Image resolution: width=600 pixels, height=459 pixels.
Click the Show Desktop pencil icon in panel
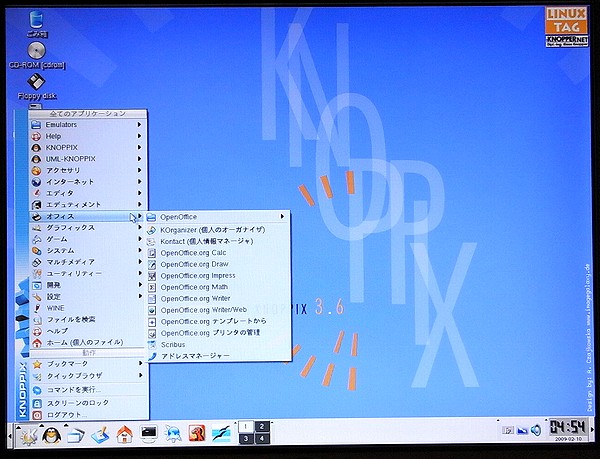tap(100, 435)
